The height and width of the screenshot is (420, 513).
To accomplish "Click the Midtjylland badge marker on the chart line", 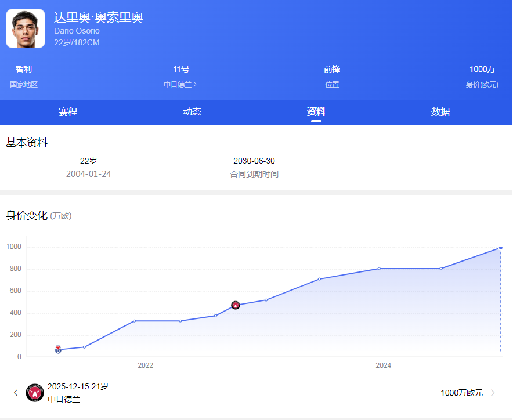I will [x=236, y=305].
